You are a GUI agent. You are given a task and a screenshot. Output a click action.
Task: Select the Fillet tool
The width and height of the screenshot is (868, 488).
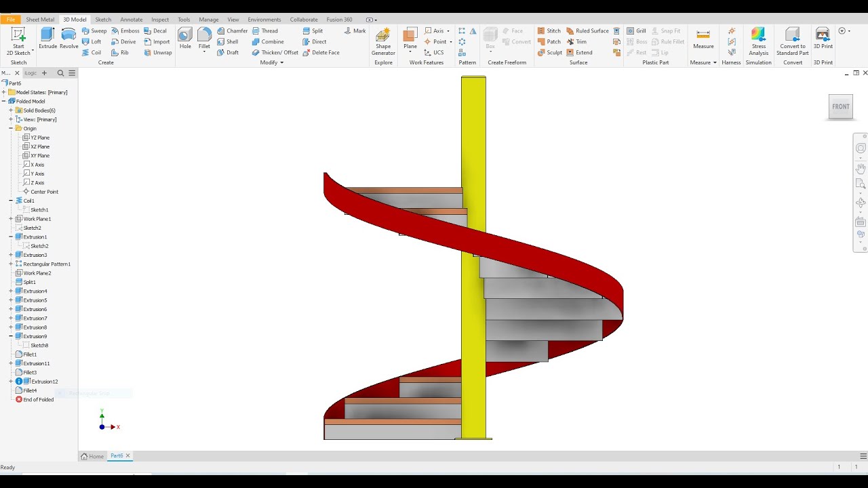point(204,37)
